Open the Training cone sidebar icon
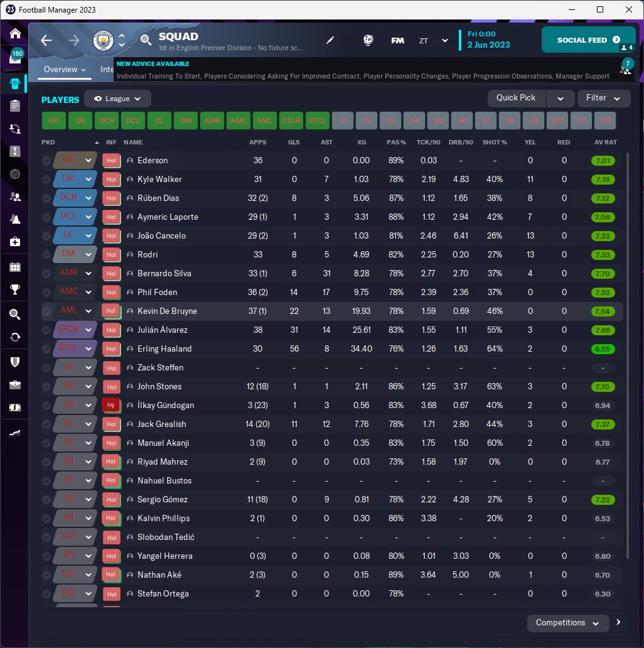This screenshot has width=644, height=648. click(x=15, y=219)
